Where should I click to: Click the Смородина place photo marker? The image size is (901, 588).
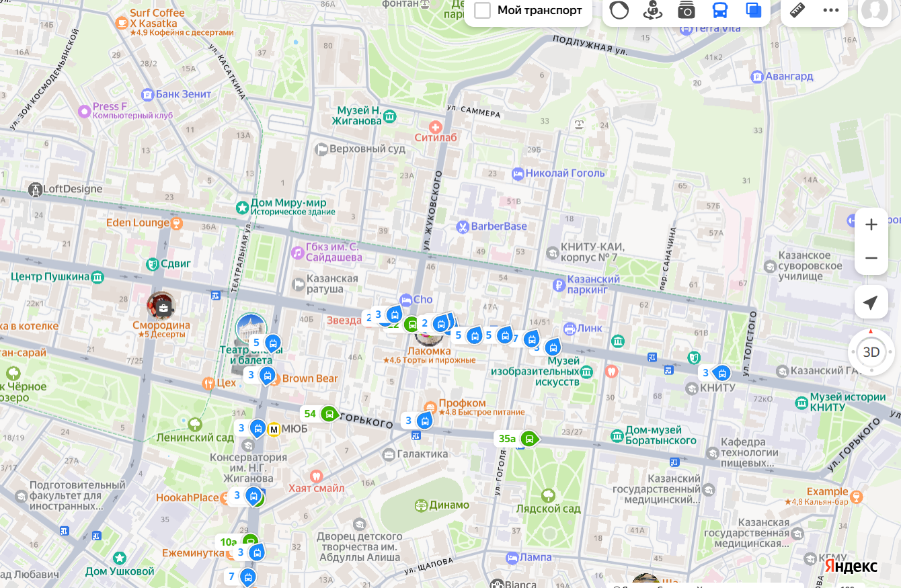click(162, 307)
